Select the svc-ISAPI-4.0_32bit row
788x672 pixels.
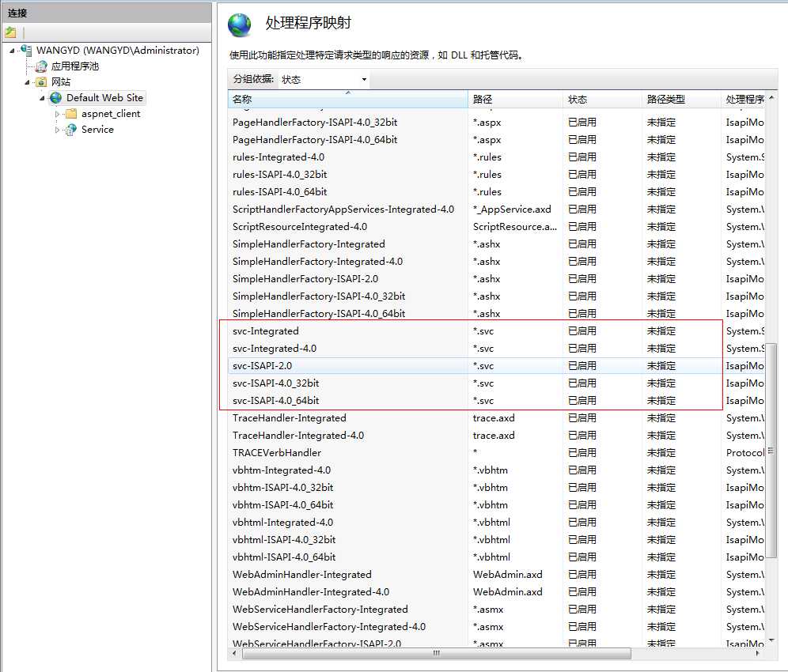[x=496, y=383]
